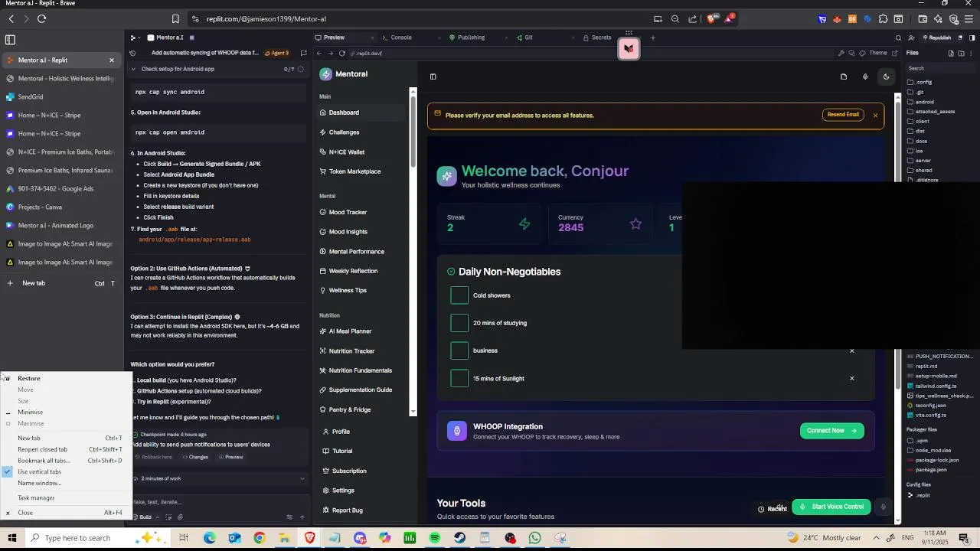Open the Files panel more options menu
Screen dimensions: 980x551
(972, 53)
